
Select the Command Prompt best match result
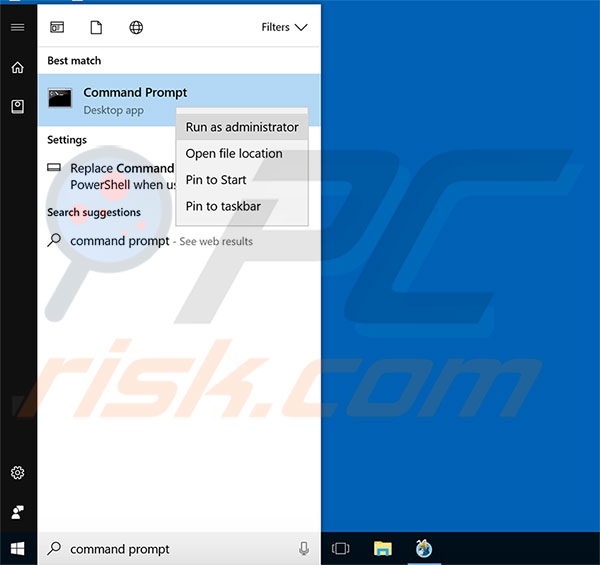tap(179, 100)
